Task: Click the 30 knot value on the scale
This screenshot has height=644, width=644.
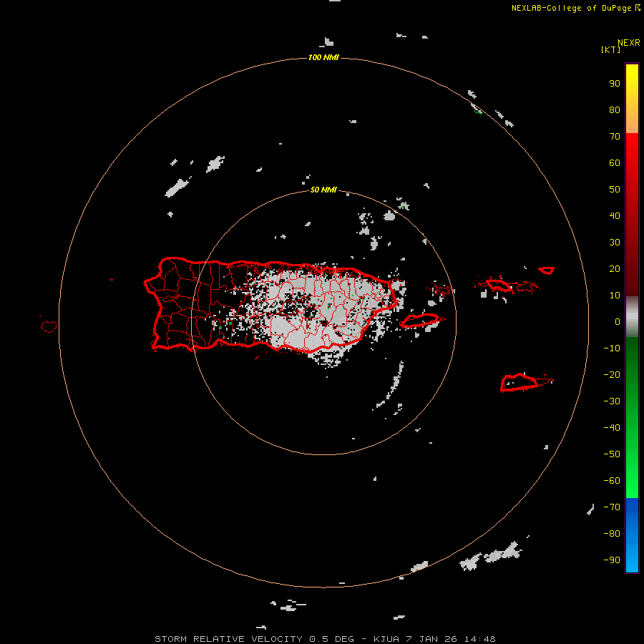Action: pos(615,243)
